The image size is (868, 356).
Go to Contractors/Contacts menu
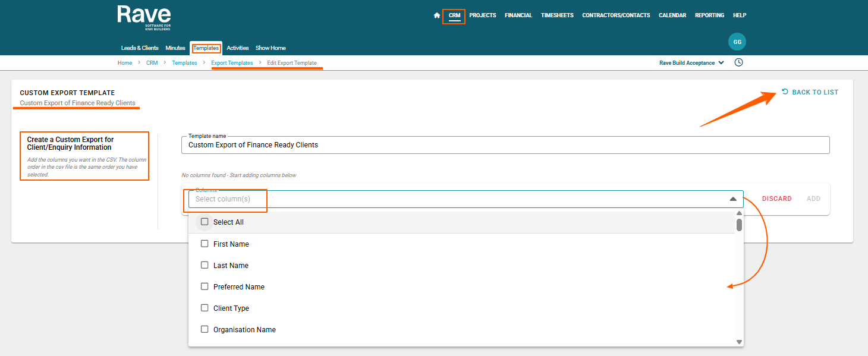point(616,15)
